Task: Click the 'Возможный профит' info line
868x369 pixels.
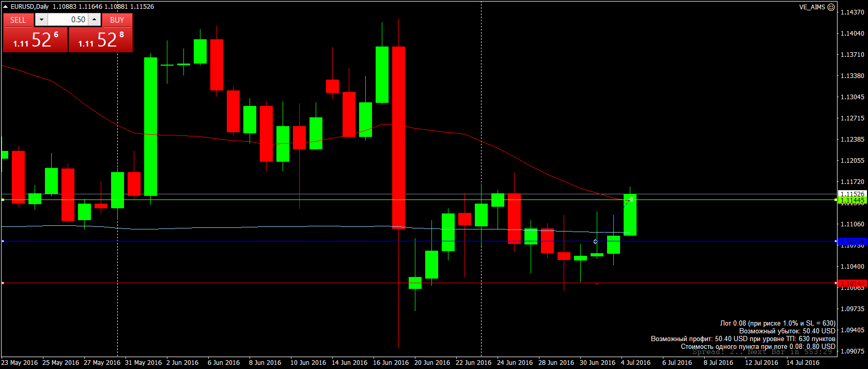Action: pyautogui.click(x=743, y=339)
